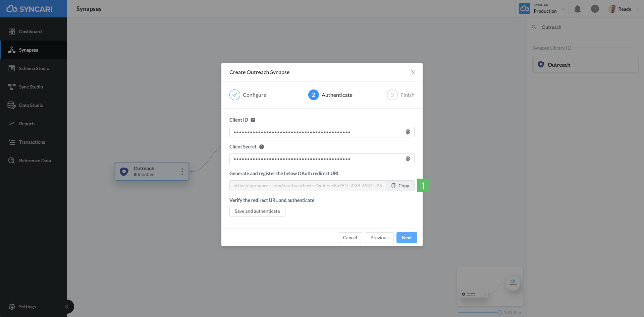Click the Settings gear icon

pos(12,307)
